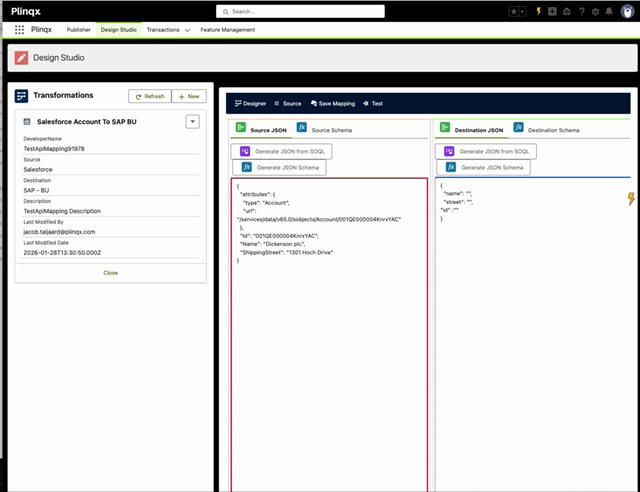The image size is (640, 492).
Task: Expand the Transactions tab chevron
Action: [x=187, y=30]
